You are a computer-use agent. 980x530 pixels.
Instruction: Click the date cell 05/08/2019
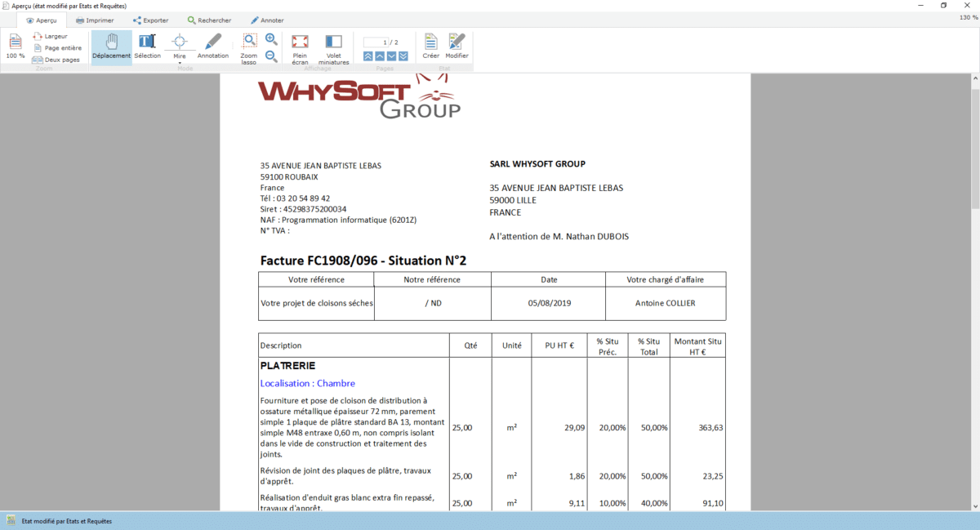[550, 303]
